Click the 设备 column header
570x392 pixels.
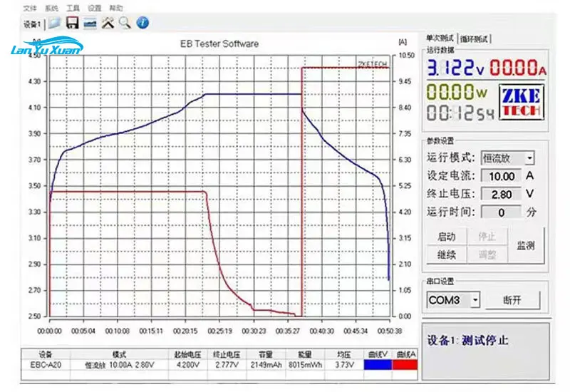[46, 354]
